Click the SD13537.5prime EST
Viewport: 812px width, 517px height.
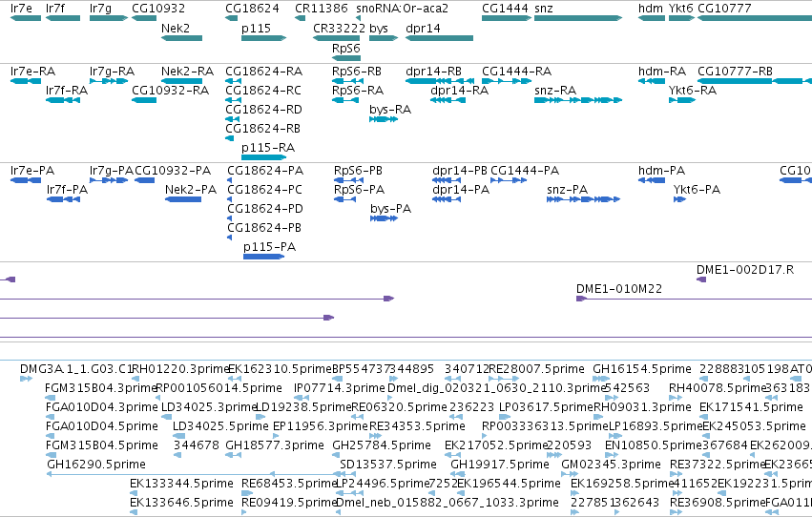[346, 474]
